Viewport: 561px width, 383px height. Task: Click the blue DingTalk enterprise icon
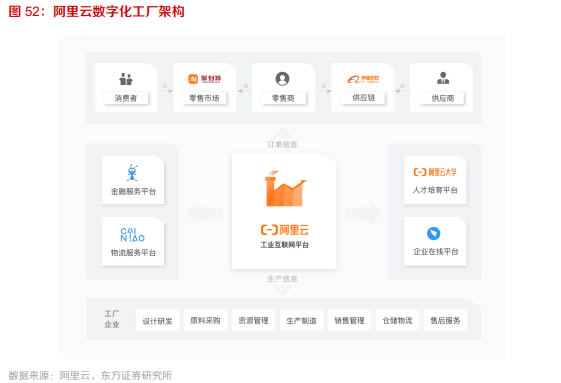pos(434,233)
